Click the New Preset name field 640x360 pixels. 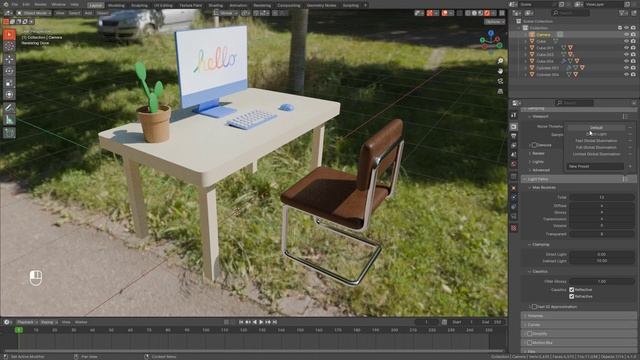(596, 166)
